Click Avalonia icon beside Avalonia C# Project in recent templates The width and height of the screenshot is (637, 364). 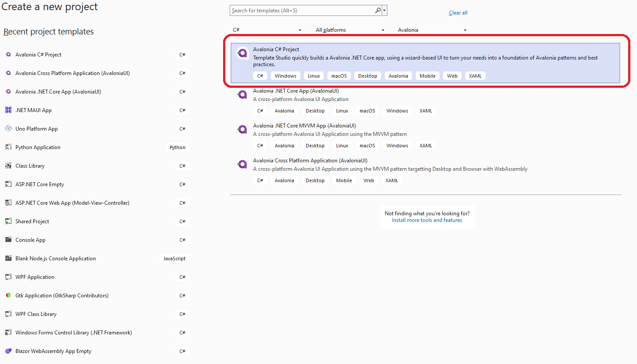[x=8, y=55]
